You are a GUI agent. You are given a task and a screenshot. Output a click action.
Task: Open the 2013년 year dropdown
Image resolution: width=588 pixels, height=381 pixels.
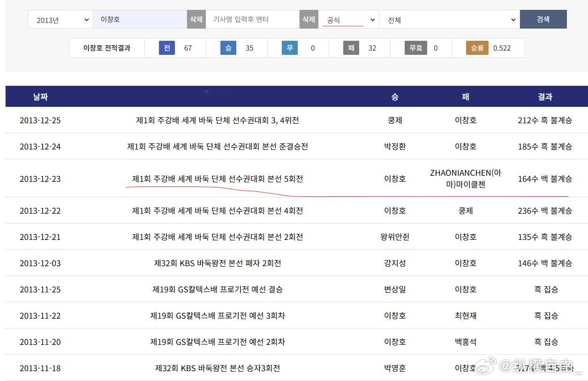[60, 20]
